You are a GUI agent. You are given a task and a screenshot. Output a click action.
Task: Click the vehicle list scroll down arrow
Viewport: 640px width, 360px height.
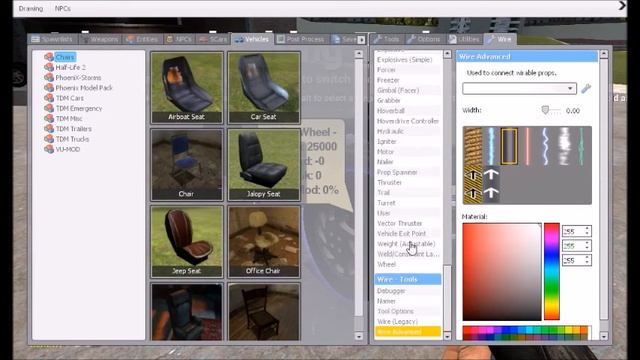pyautogui.click(x=359, y=336)
